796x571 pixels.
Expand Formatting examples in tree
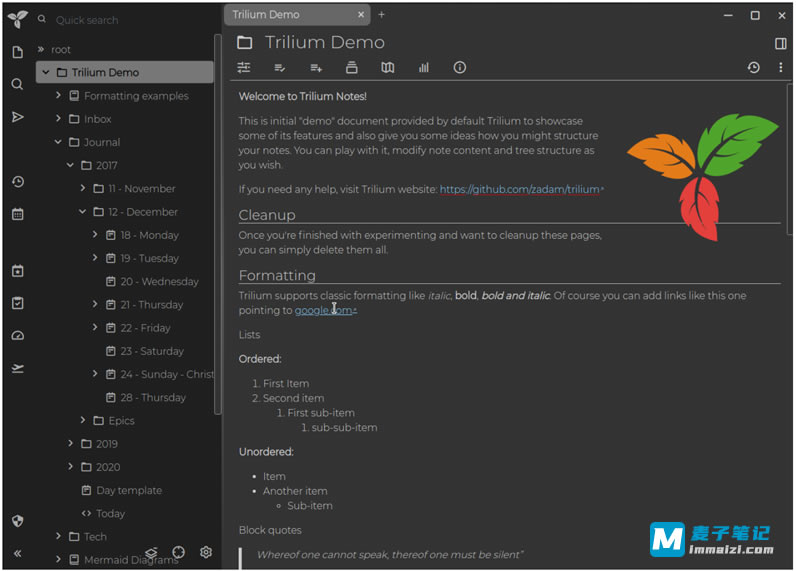58,95
